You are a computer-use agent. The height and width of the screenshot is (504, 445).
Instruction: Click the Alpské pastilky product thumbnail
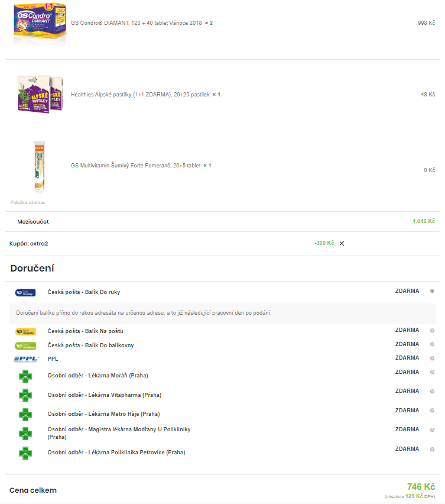[40, 94]
